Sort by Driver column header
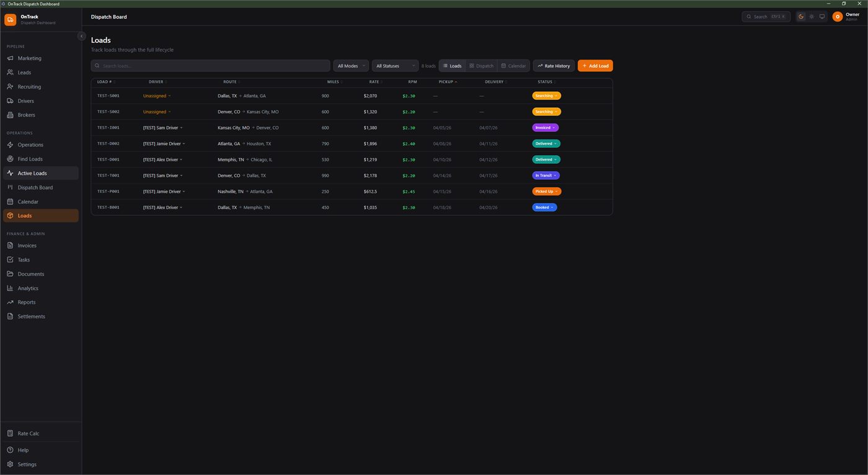The image size is (868, 475). point(157,82)
